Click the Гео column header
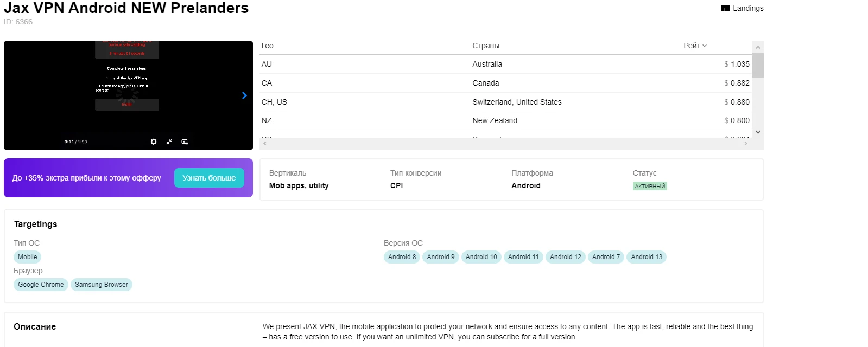Image resolution: width=868 pixels, height=347 pixels. point(267,46)
